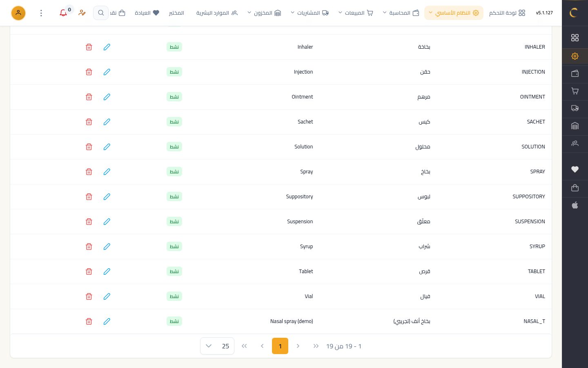Expand the النظام الأساسي dropdown menu
Viewport: 588px width, 368px height.
click(x=454, y=13)
